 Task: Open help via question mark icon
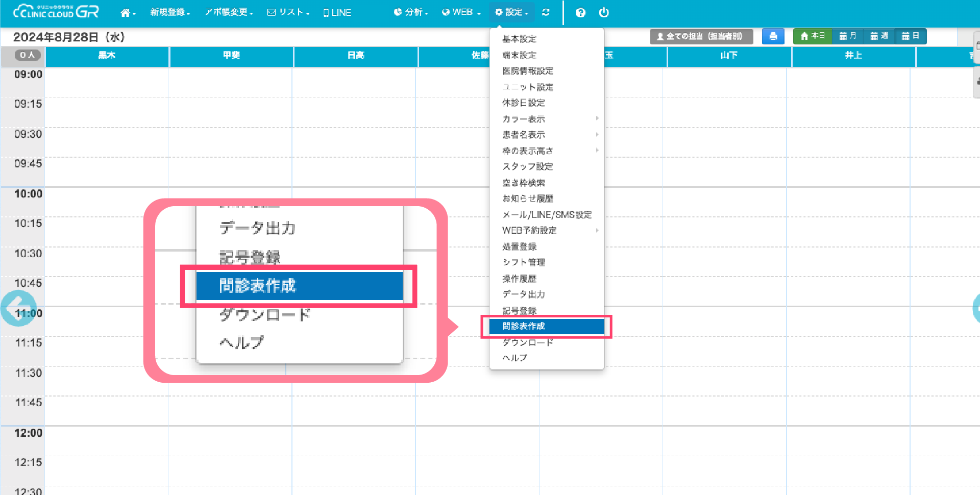click(x=580, y=13)
